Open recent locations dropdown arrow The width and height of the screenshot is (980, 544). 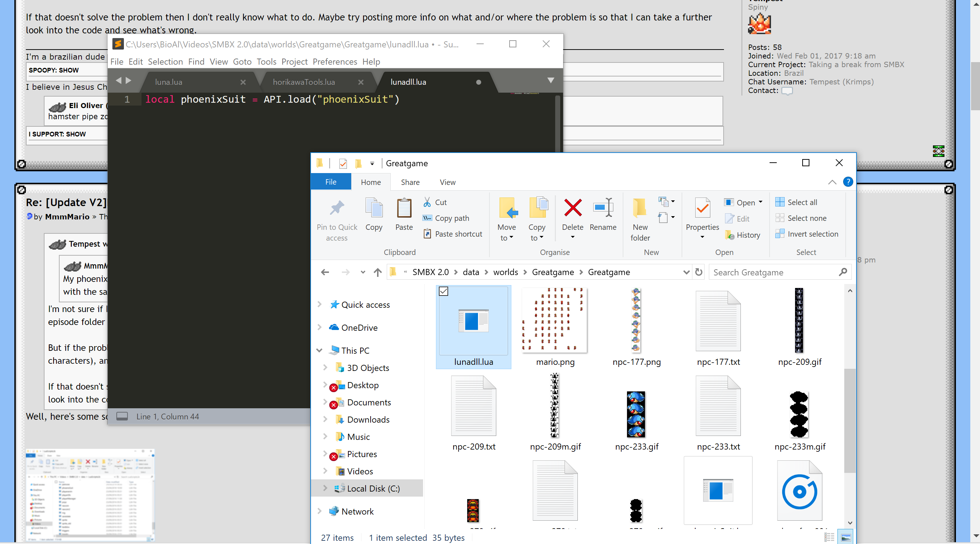[x=363, y=272]
